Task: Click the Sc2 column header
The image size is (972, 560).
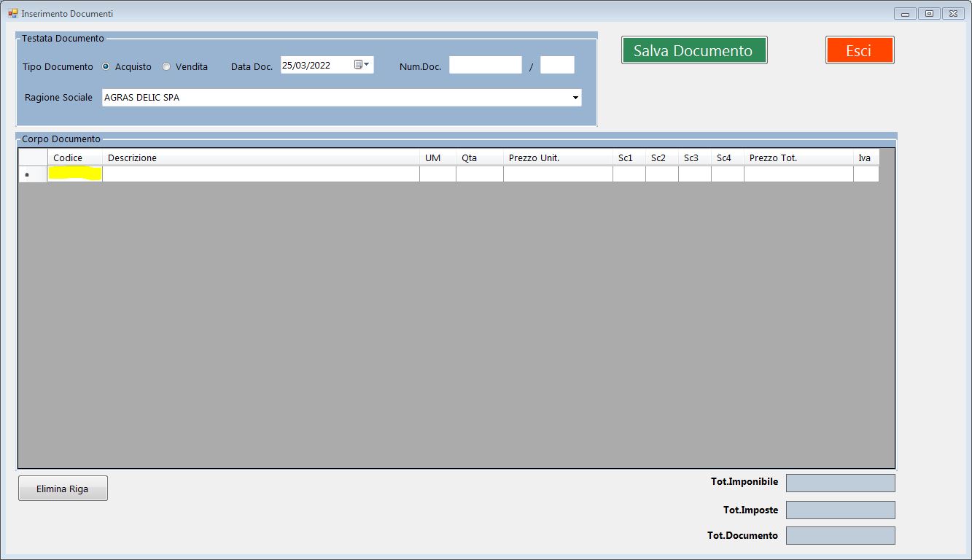Action: pos(662,157)
